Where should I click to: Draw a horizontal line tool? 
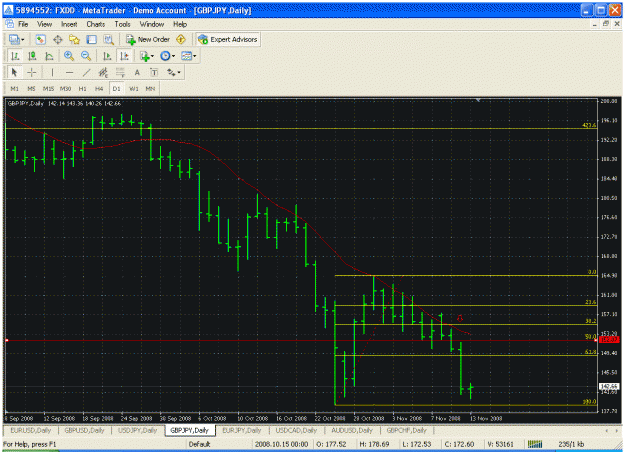tap(69, 73)
